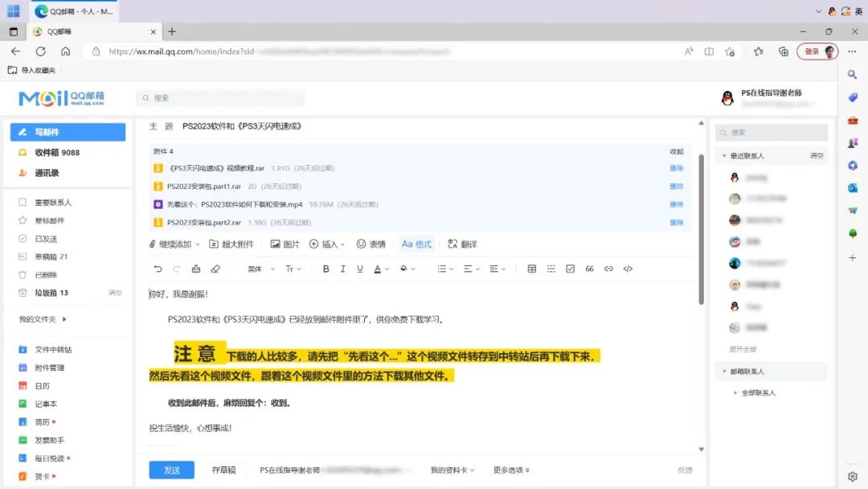This screenshot has height=489, width=868.
Task: Toggle underline formatting on selected text
Action: (359, 269)
